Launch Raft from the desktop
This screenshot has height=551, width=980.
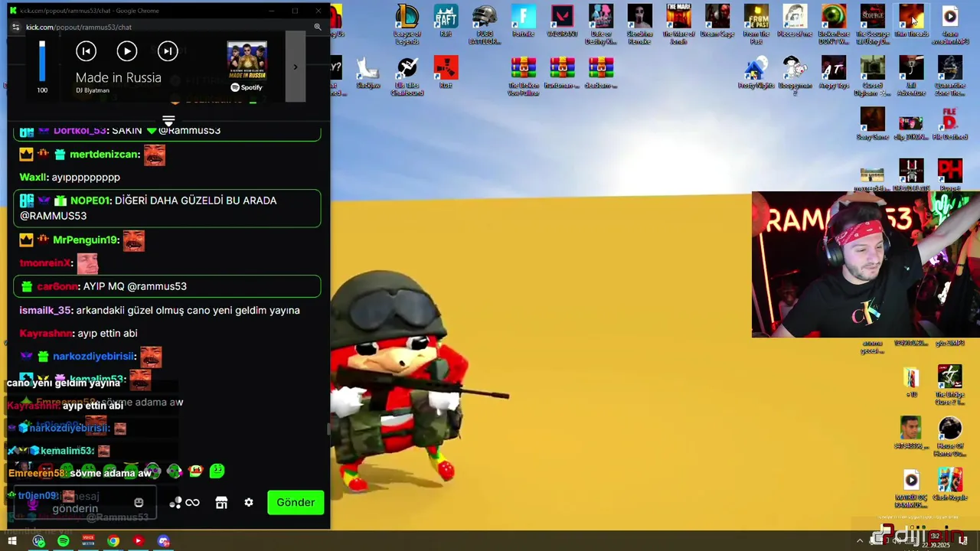coord(446,21)
